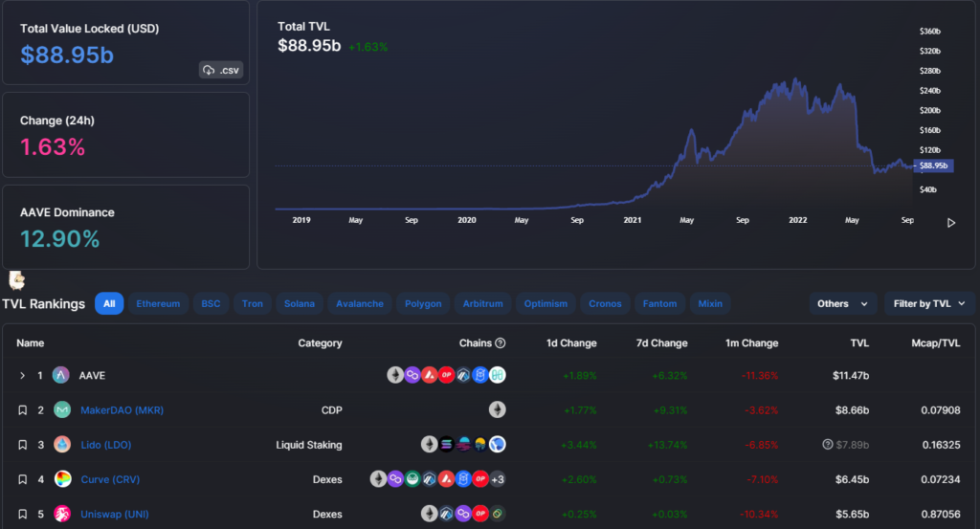Bookmark the MakerDAO (MKR) row
This screenshot has width=980, height=529.
[22, 410]
